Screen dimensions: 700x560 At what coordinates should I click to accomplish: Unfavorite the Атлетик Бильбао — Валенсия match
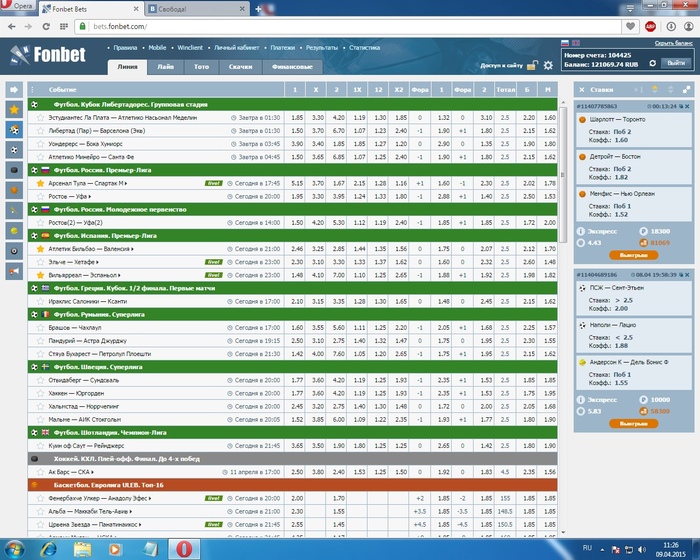(x=40, y=249)
